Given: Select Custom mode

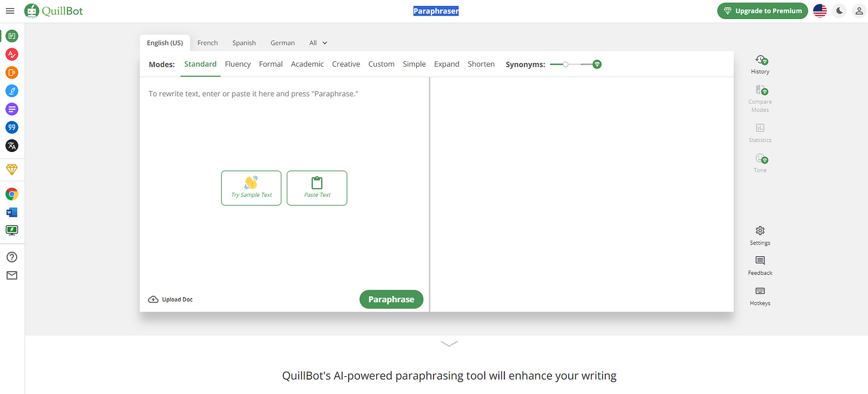Looking at the screenshot, I should pyautogui.click(x=382, y=64).
